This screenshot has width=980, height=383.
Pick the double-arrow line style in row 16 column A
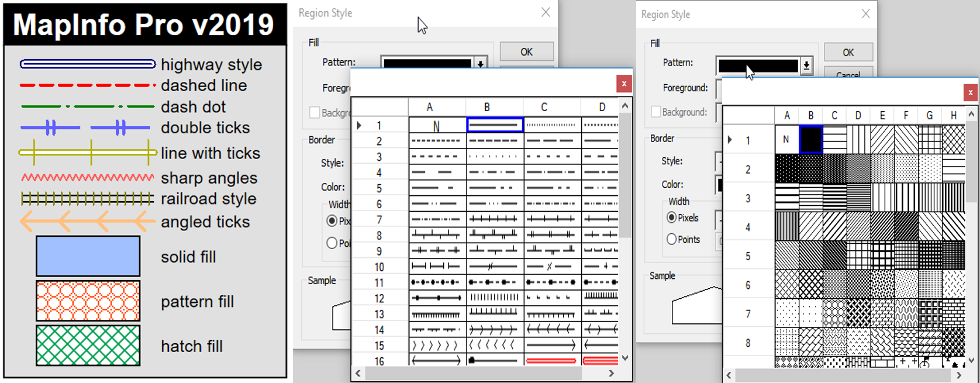click(437, 361)
